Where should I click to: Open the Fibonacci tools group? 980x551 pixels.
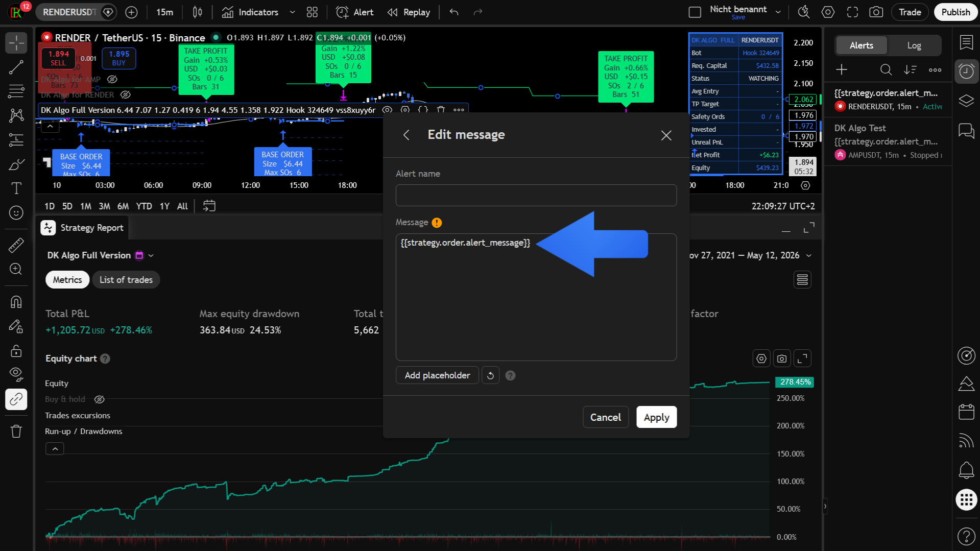pyautogui.click(x=16, y=91)
